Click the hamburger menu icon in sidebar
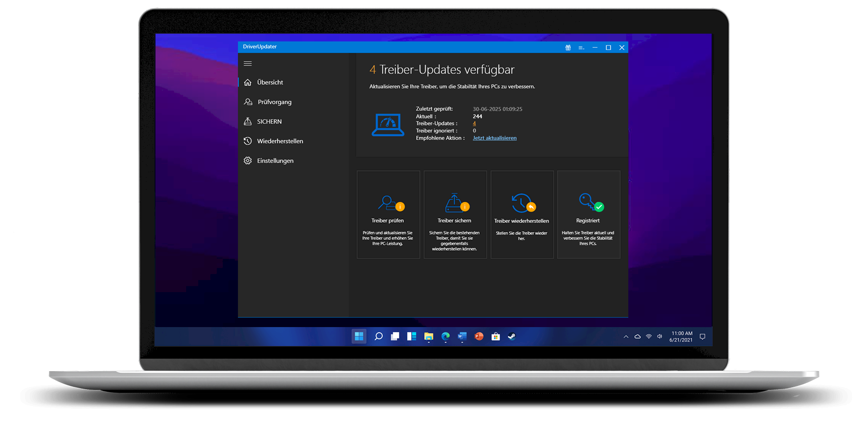The width and height of the screenshot is (868, 441). (247, 63)
